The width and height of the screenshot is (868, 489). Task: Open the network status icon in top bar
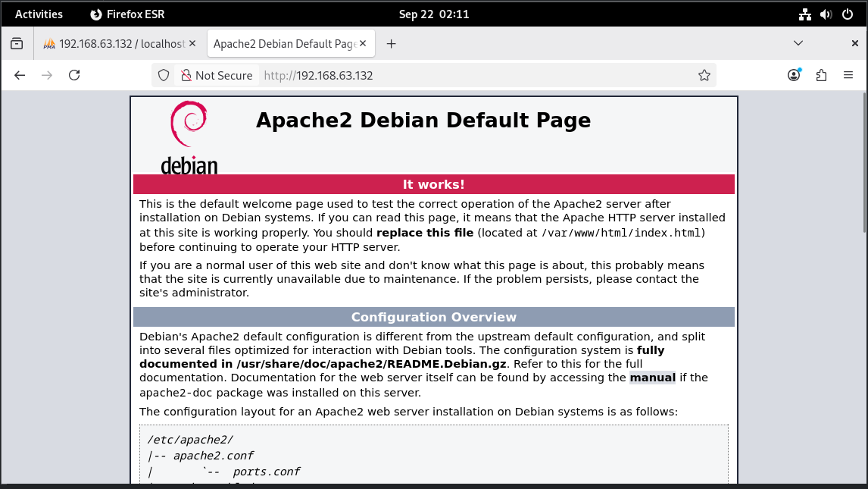click(x=804, y=14)
